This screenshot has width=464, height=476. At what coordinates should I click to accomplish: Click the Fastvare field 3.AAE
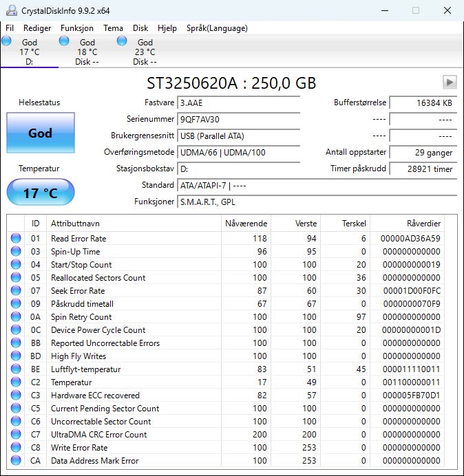point(238,102)
